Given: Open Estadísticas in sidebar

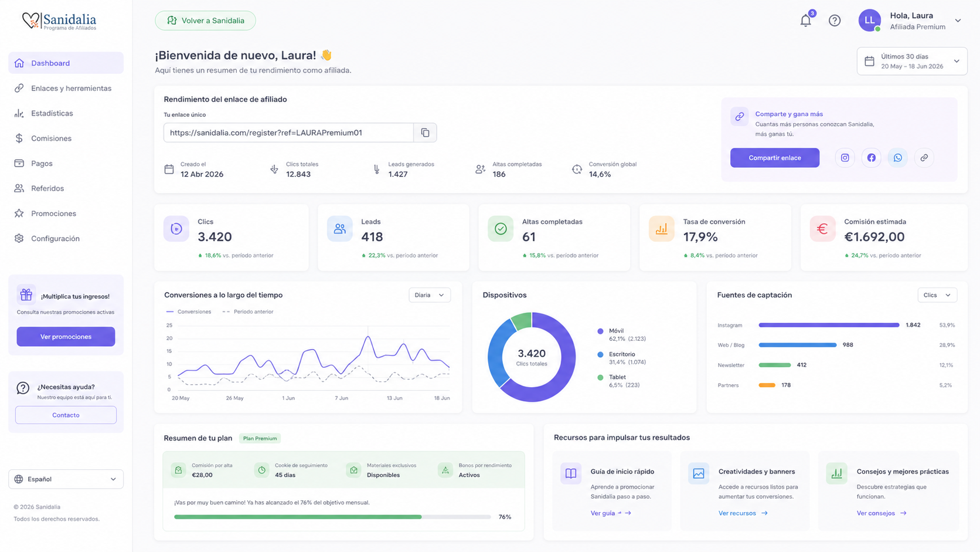Looking at the screenshot, I should tap(66, 113).
